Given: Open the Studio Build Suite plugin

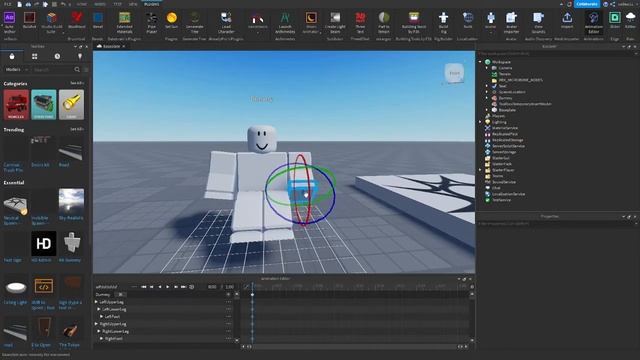Looking at the screenshot, I should pos(52,22).
